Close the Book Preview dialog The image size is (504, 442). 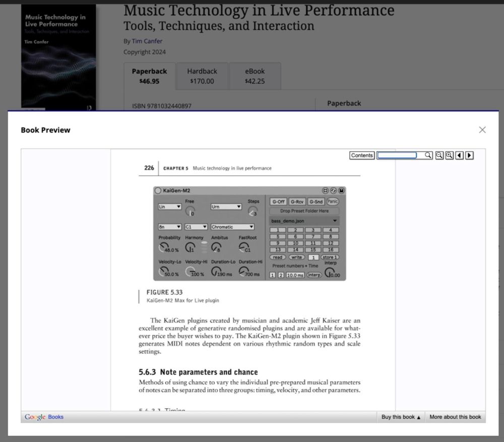pyautogui.click(x=482, y=130)
